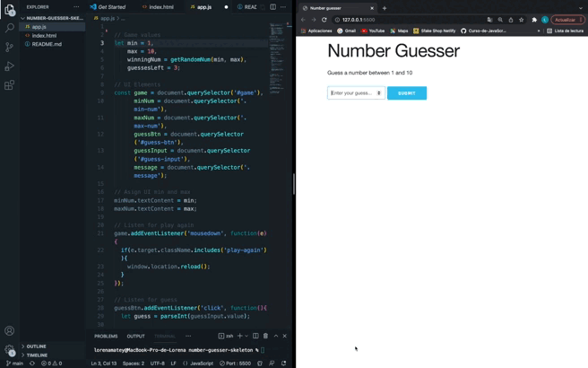Open the Gmail bookmark
Screen dimensions: 588x368
pyautogui.click(x=346, y=31)
